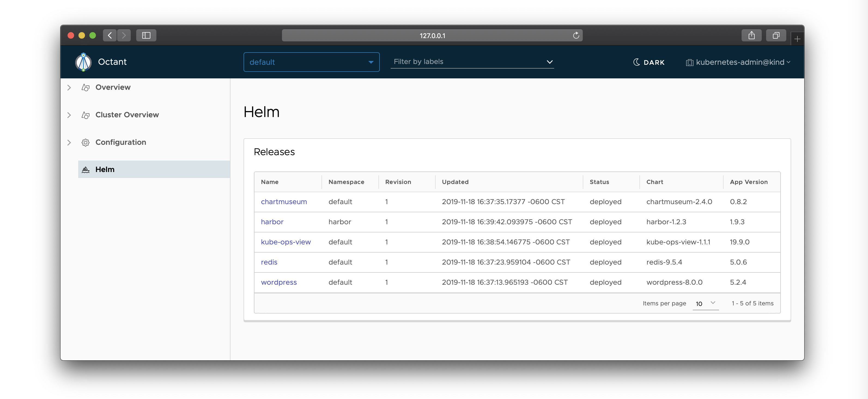Open the Items per page dropdown
This screenshot has height=399, width=868.
705,303
